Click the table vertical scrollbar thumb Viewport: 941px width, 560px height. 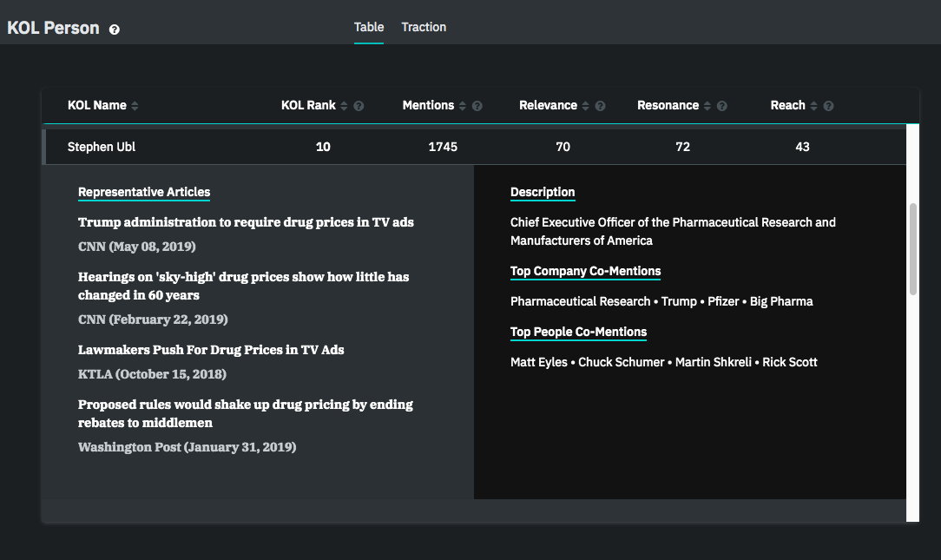point(913,249)
